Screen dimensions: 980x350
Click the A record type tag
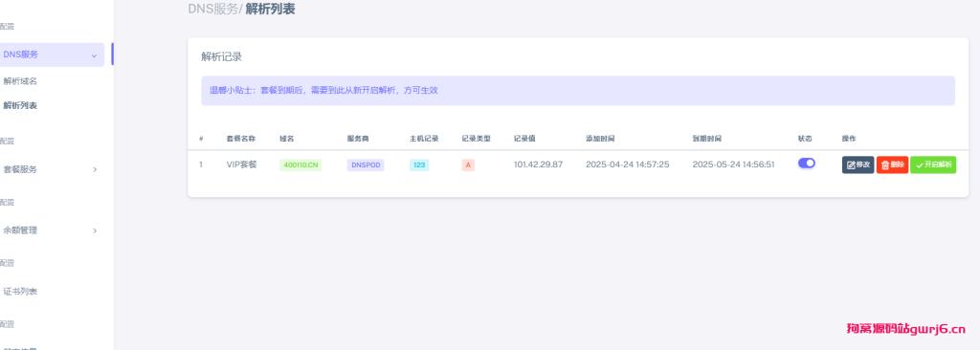[468, 165]
